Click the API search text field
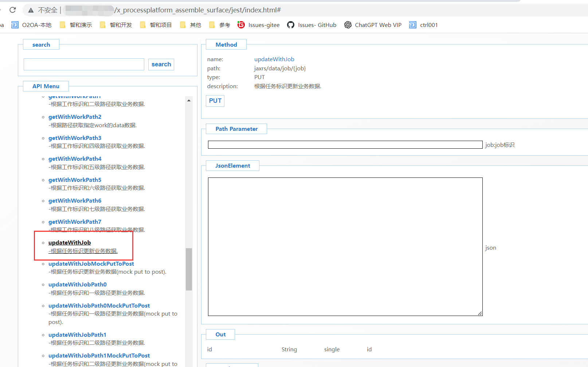 84,64
